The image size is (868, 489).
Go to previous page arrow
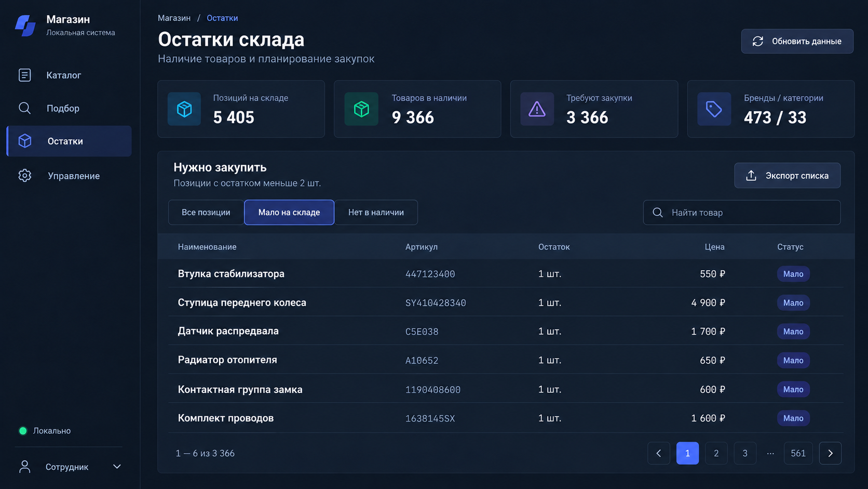659,453
